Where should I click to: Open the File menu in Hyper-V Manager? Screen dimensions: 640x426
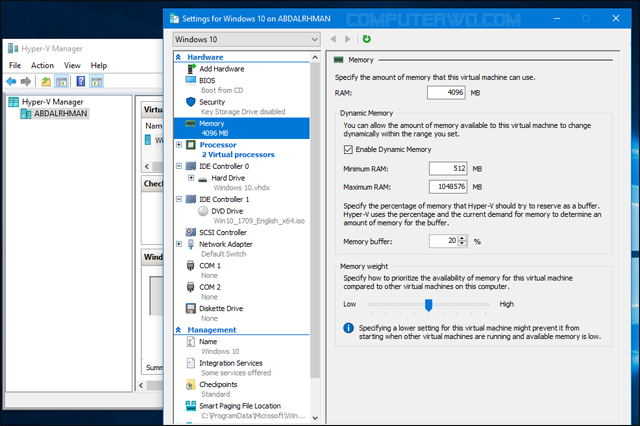coord(15,65)
